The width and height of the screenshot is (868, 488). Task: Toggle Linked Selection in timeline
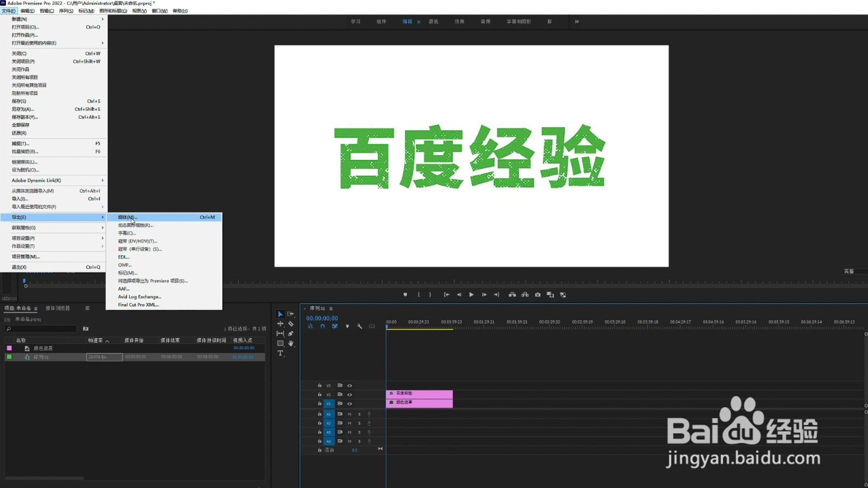point(335,326)
